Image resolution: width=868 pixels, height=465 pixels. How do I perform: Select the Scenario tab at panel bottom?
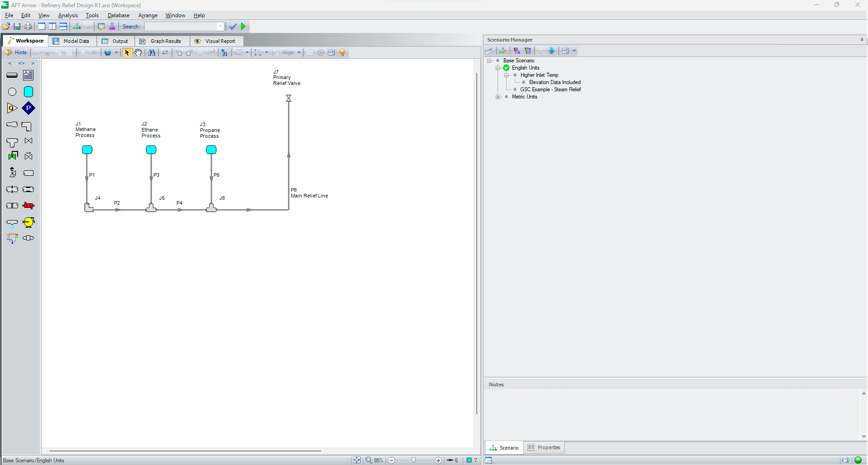[x=504, y=448]
